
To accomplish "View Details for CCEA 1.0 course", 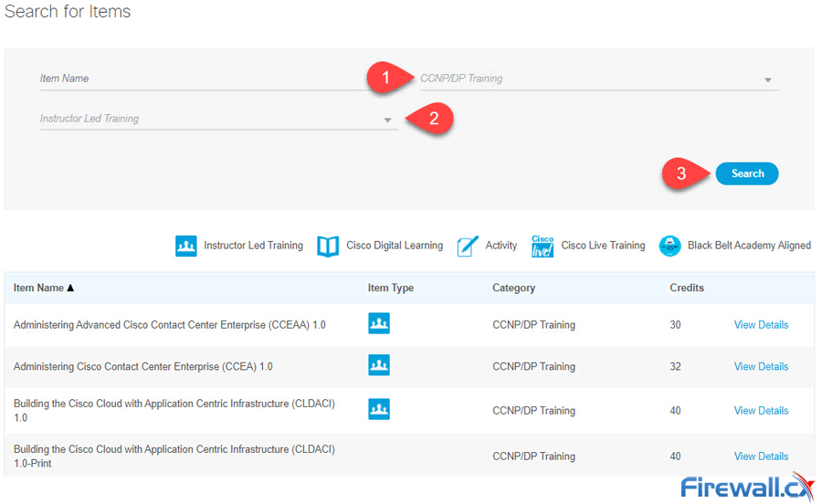I will pyautogui.click(x=761, y=367).
